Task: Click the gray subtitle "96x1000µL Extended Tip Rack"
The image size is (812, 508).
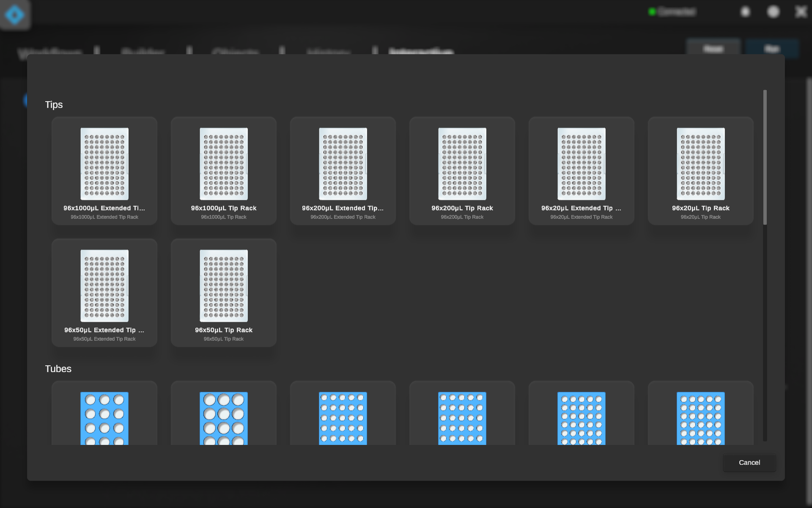Action: click(x=104, y=217)
